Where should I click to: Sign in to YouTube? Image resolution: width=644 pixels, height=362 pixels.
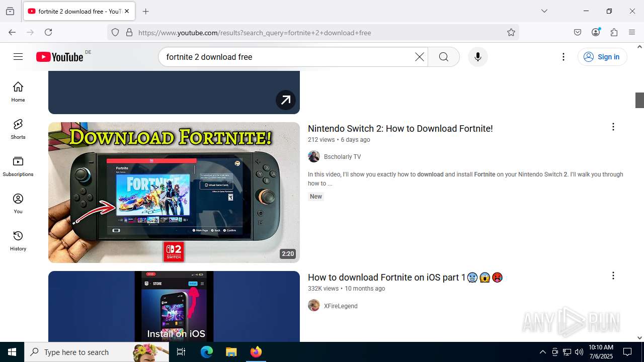click(602, 57)
